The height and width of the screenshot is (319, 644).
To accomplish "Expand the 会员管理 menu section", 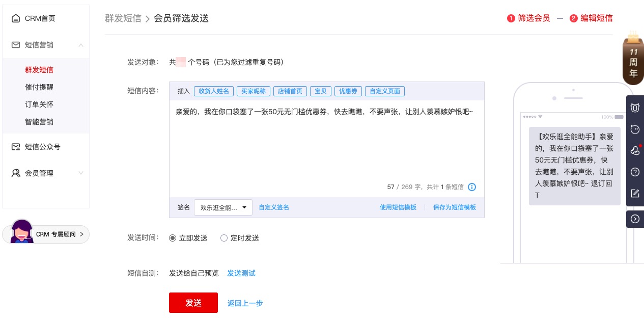I will (81, 173).
